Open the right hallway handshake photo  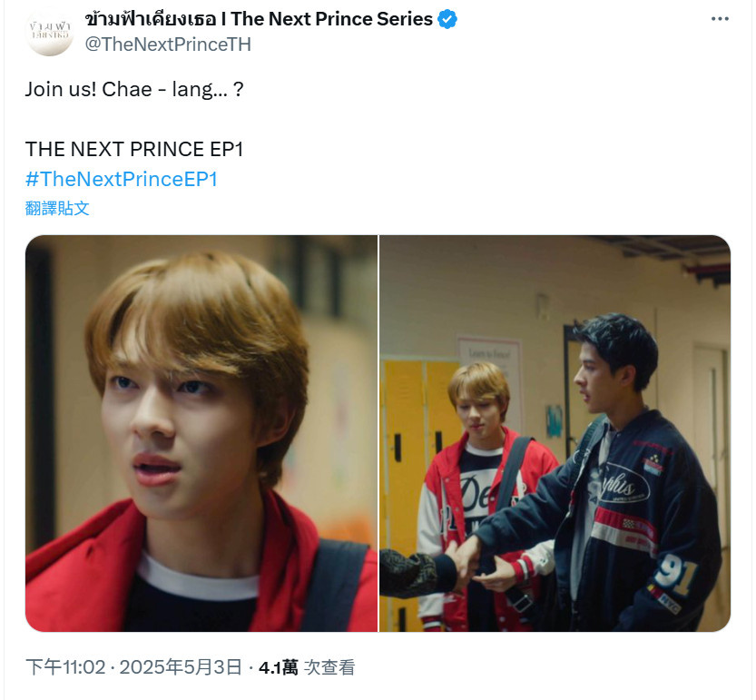(555, 433)
